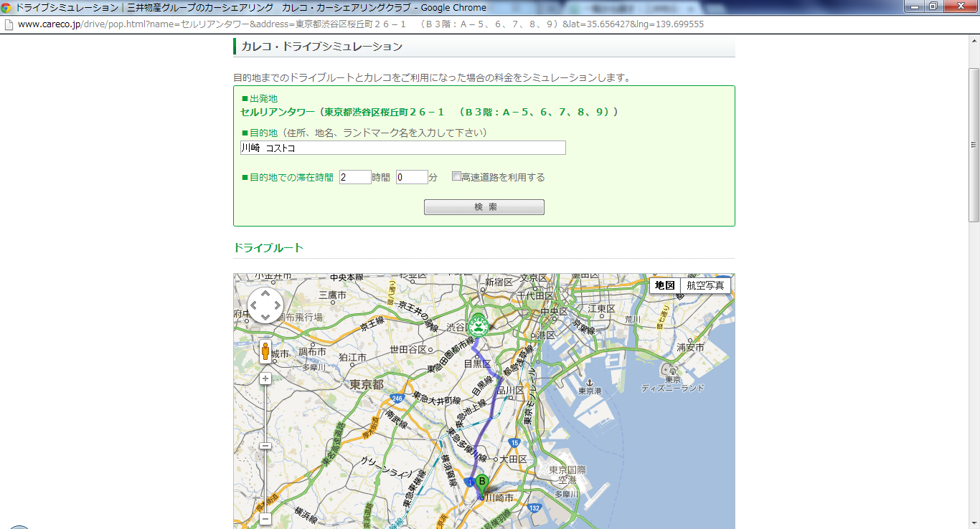980x529 pixels.
Task: Switch map to 地図 view
Action: click(x=665, y=285)
